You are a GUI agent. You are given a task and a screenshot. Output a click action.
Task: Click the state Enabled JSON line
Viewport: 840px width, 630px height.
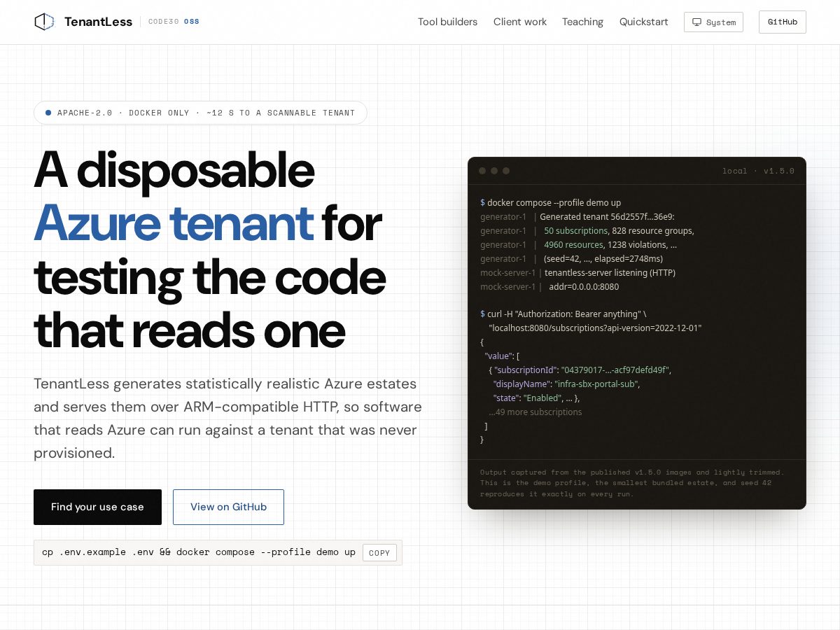(x=536, y=398)
